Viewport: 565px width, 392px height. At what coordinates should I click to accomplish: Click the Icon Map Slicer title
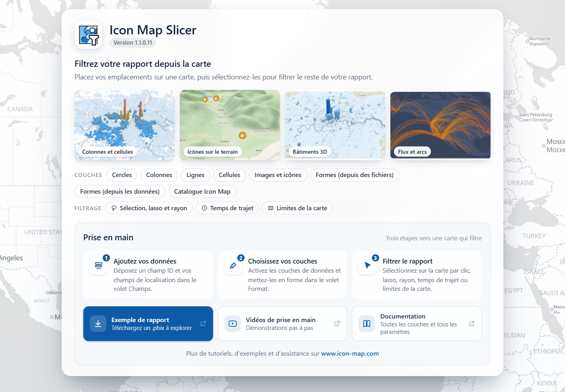153,30
